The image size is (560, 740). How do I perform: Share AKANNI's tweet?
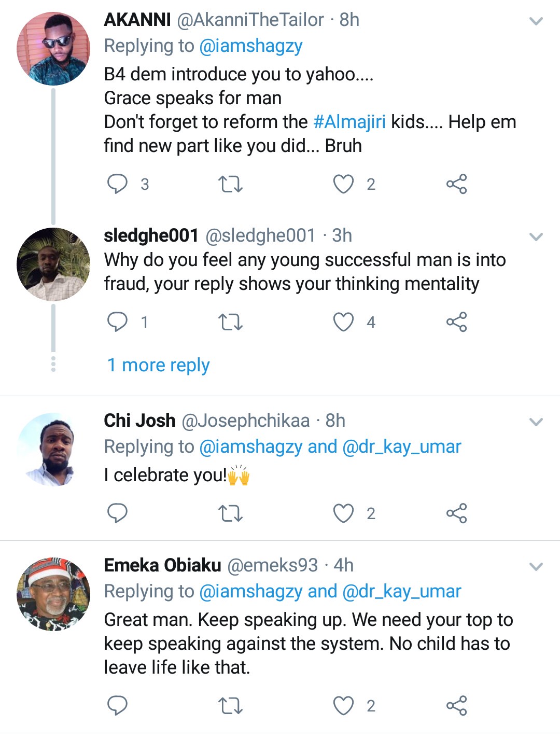click(x=456, y=184)
